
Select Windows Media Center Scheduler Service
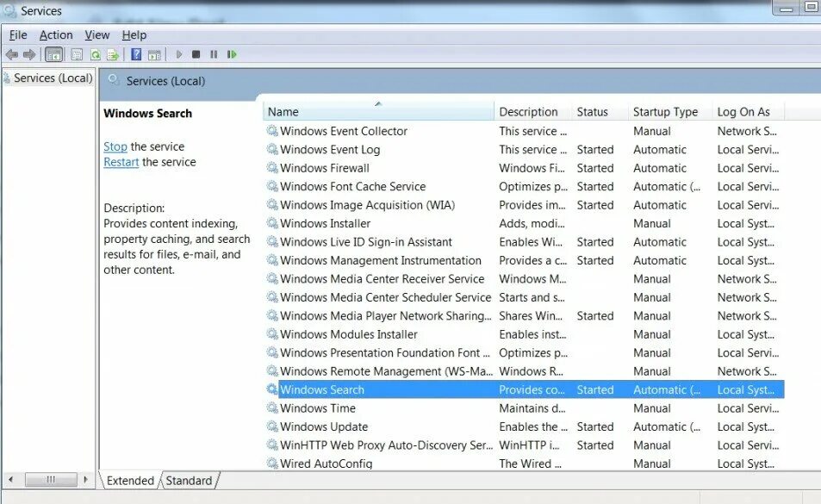pyautogui.click(x=524, y=296)
